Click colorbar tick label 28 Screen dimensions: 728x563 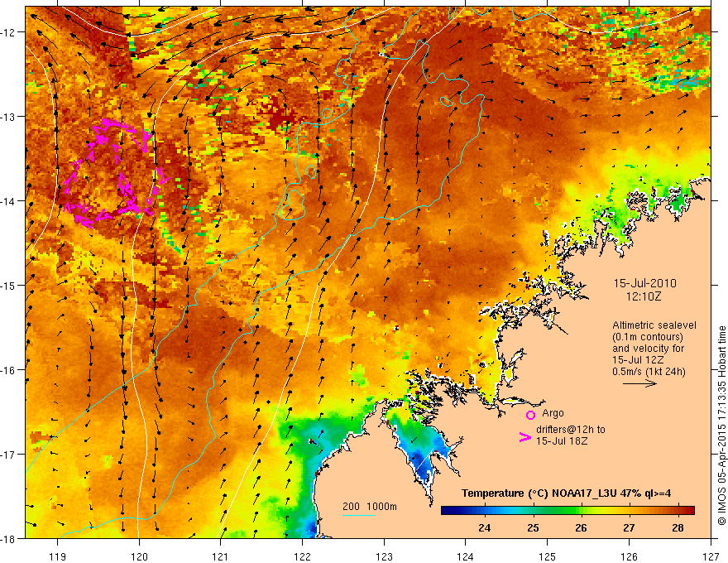pos(678,527)
